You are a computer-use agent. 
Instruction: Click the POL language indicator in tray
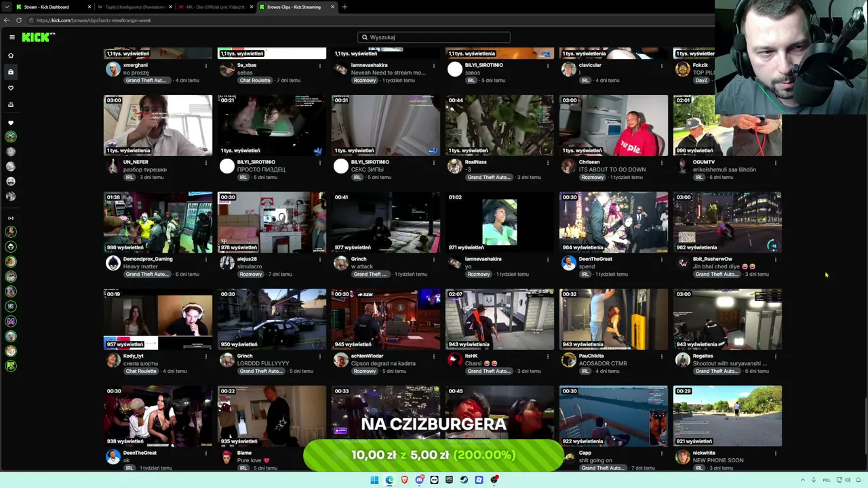[x=827, y=480]
